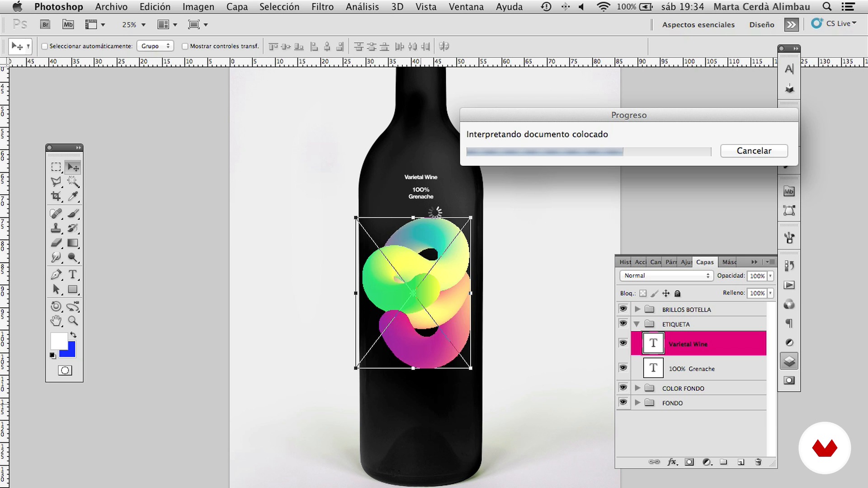The height and width of the screenshot is (488, 868).
Task: Switch to the Hist panel tab
Action: [625, 262]
